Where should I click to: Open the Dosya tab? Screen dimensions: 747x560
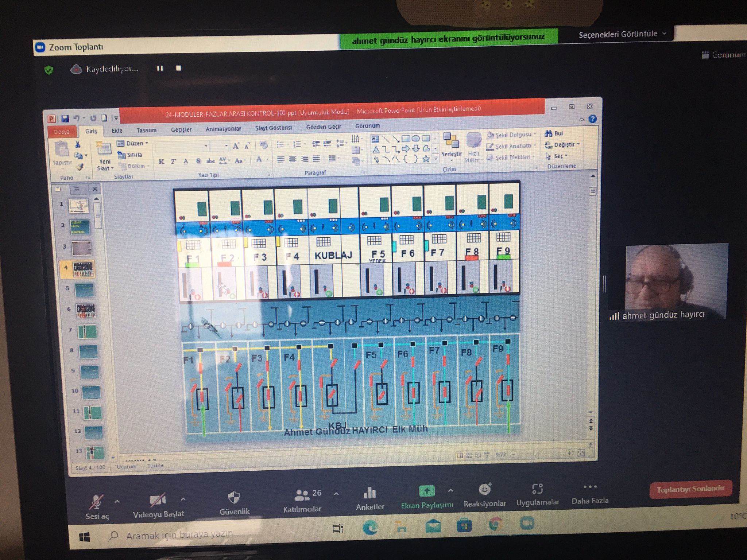click(62, 132)
